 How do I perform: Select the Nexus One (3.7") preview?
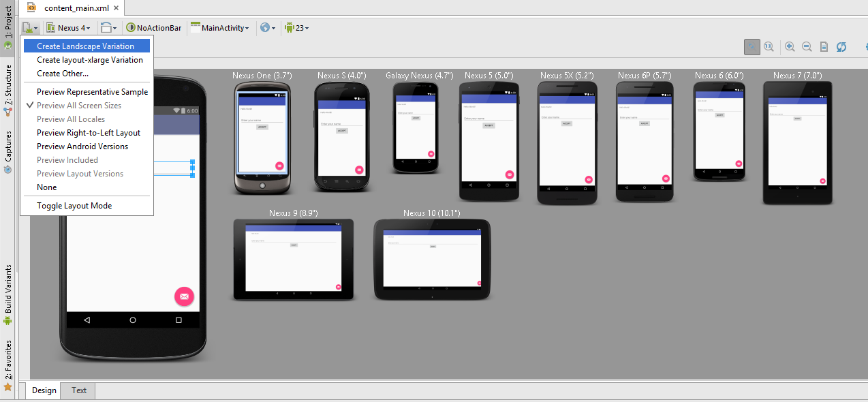click(262, 138)
